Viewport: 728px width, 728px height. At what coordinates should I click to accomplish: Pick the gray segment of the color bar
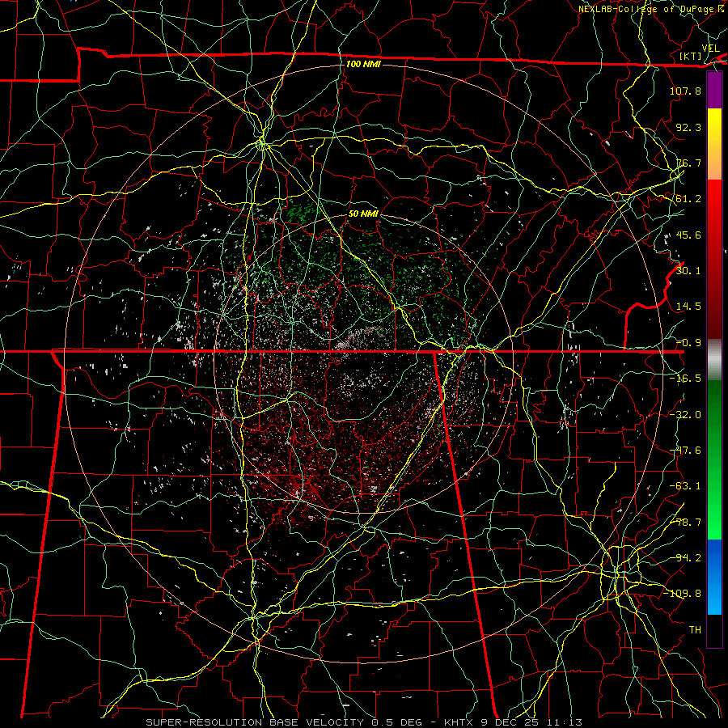[714, 360]
